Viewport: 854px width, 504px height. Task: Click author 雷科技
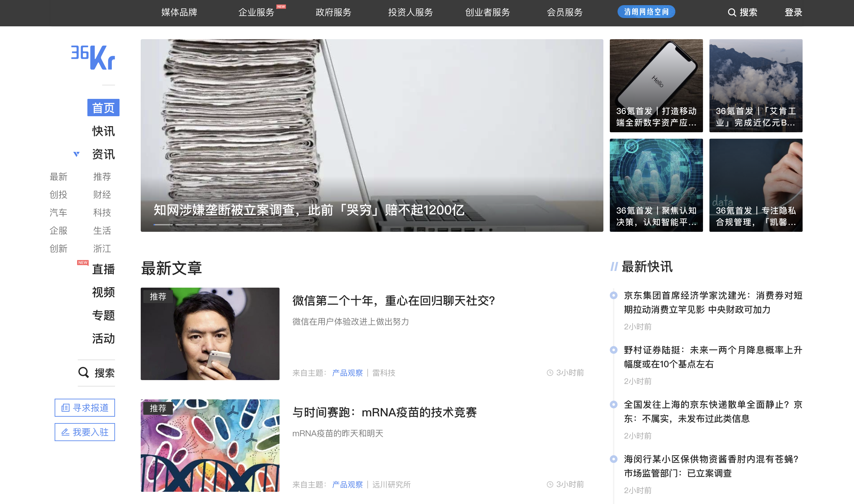tap(384, 373)
